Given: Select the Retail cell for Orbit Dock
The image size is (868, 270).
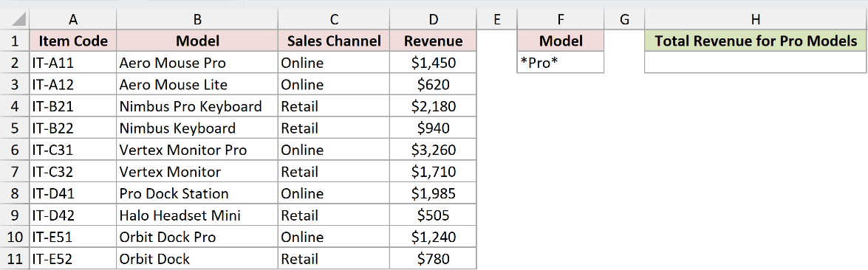Looking at the screenshot, I should tap(334, 258).
